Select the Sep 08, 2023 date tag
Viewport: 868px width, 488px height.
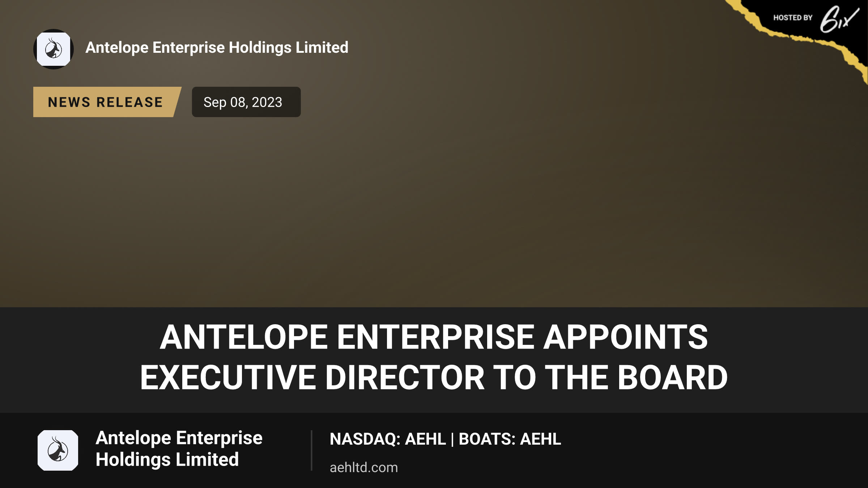[x=246, y=102]
